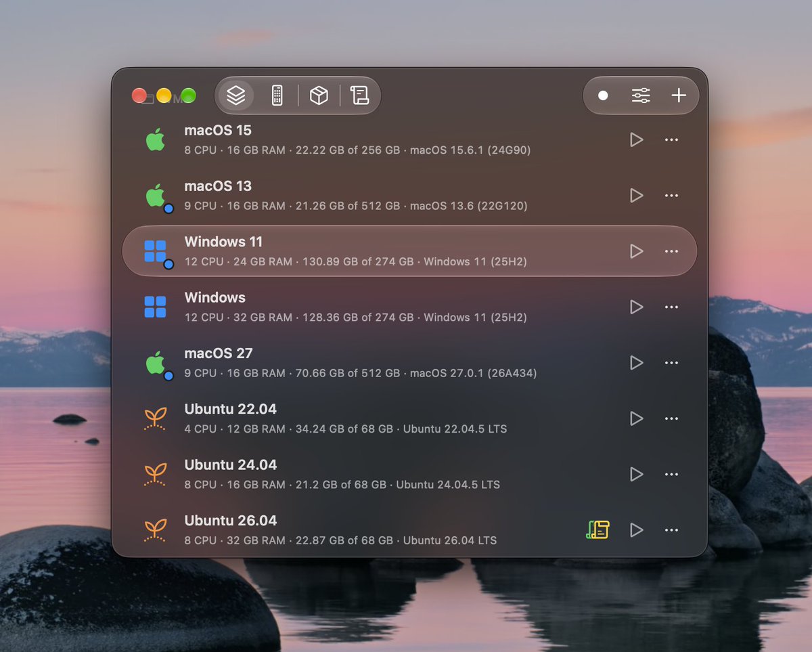The width and height of the screenshot is (812, 652).
Task: Click the sprout icon of Ubuntu 22.04
Action: (x=155, y=418)
